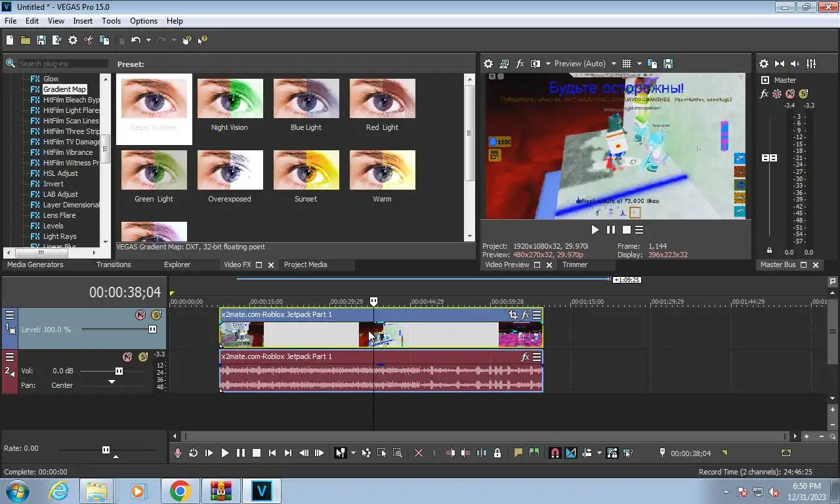Click the Record microphone button in transport
Image resolution: width=840 pixels, height=504 pixels.
pyautogui.click(x=177, y=453)
